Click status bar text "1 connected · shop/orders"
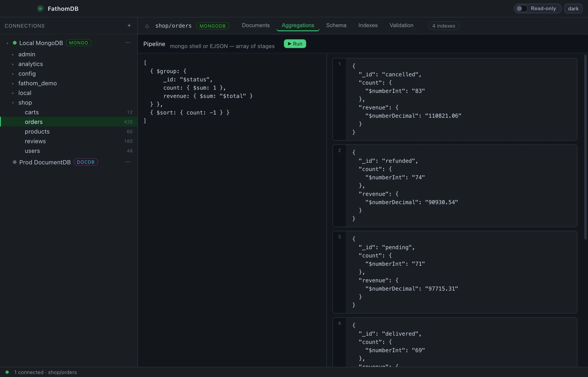Screen dimensions: 588x377 45,372
